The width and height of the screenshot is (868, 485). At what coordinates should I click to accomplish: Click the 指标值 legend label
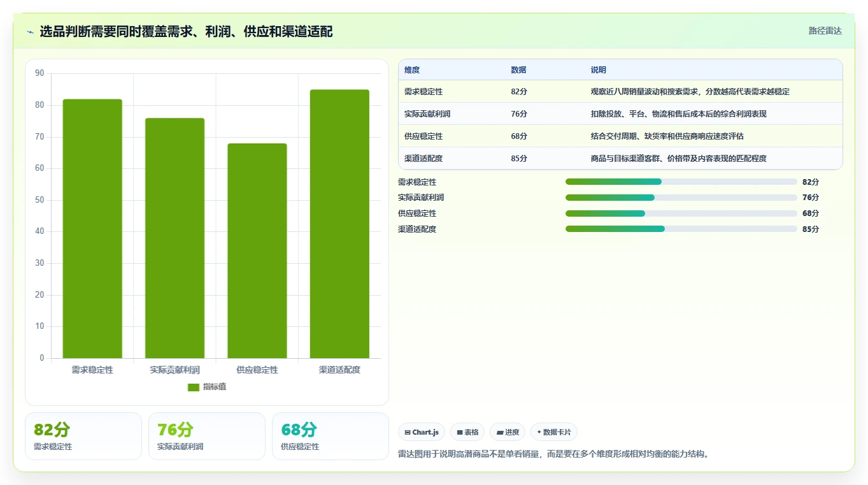tap(215, 387)
